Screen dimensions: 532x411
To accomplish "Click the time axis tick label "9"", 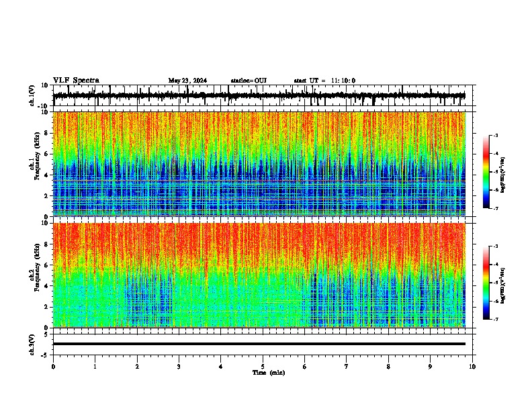I will tap(430, 367).
